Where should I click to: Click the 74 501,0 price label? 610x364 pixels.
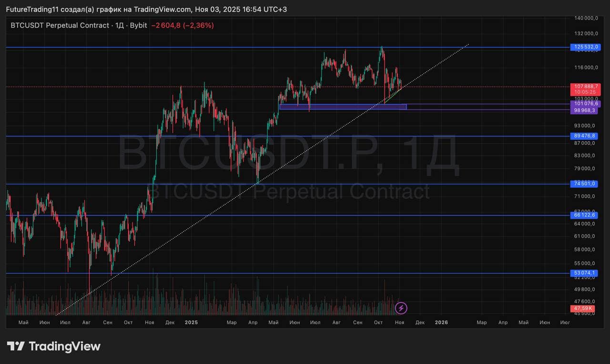click(x=584, y=184)
